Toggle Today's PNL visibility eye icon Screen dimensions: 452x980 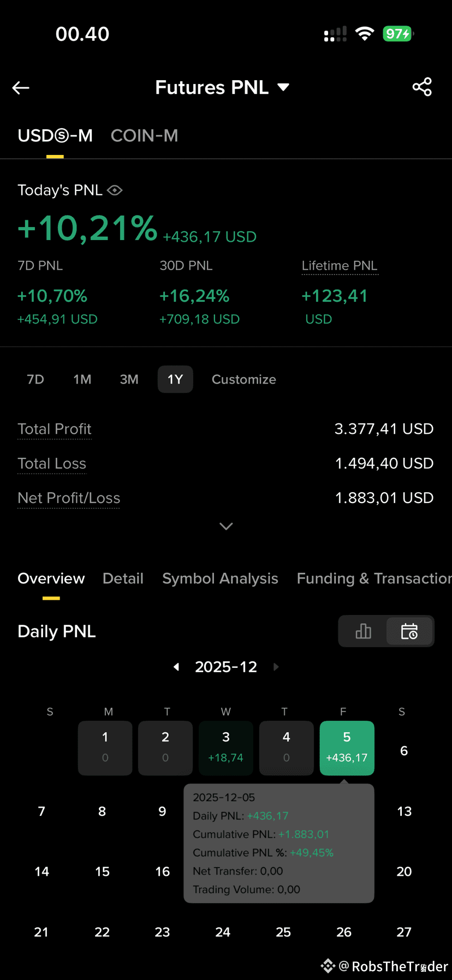(115, 190)
